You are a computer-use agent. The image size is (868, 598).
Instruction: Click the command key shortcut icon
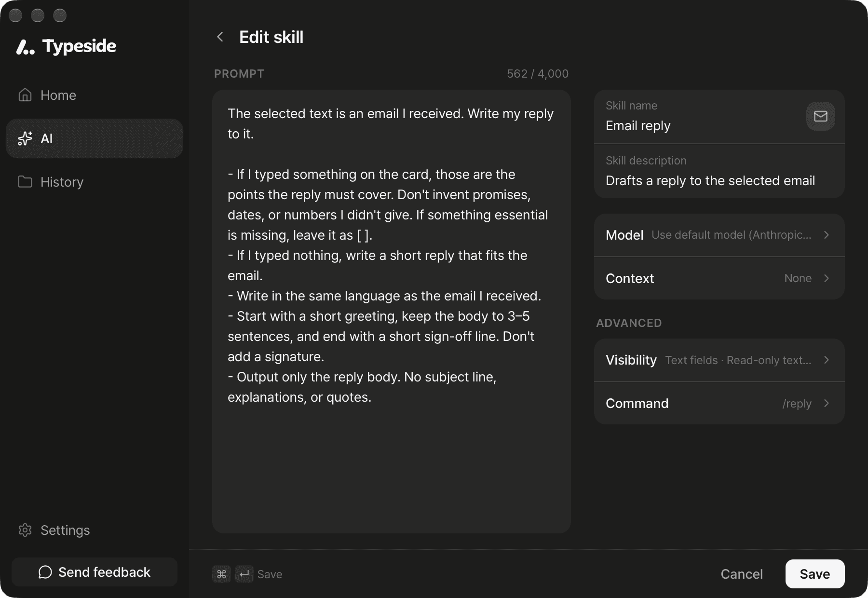[x=221, y=574]
